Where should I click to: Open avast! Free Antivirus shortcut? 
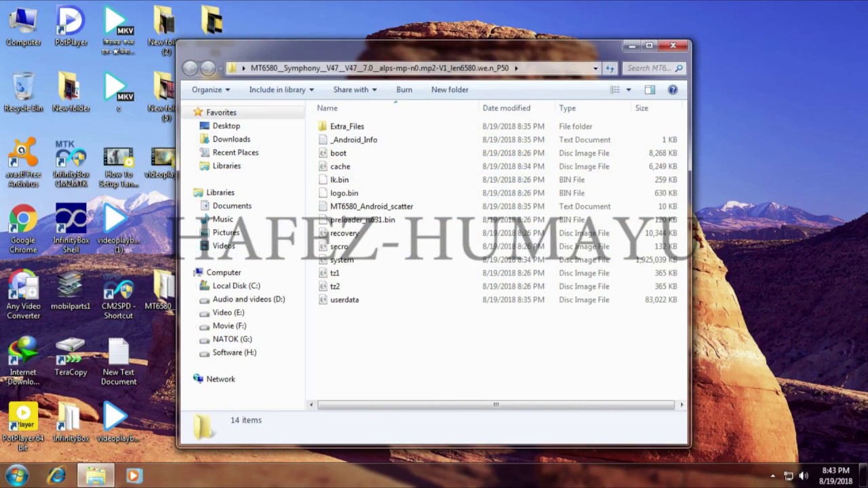click(x=23, y=163)
